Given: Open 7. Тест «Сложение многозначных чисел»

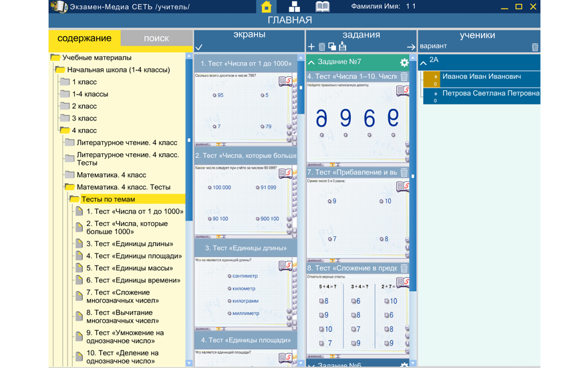Looking at the screenshot, I should pos(123,296).
